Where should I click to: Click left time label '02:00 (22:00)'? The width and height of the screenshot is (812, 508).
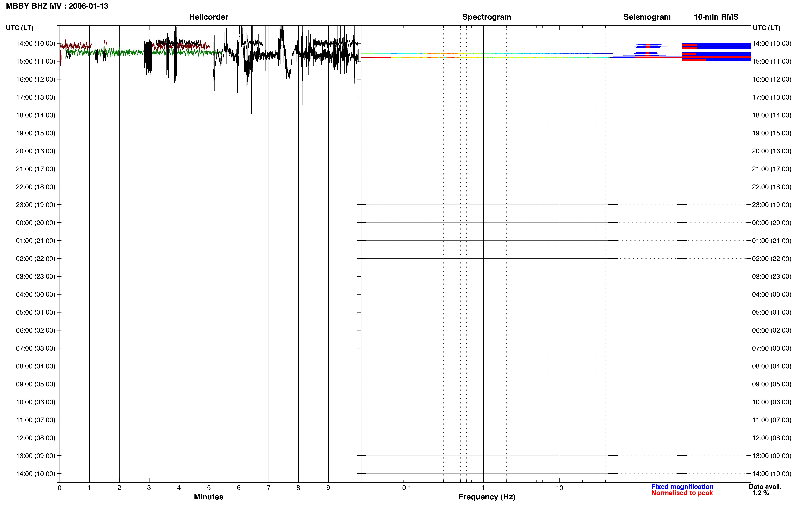pos(36,259)
